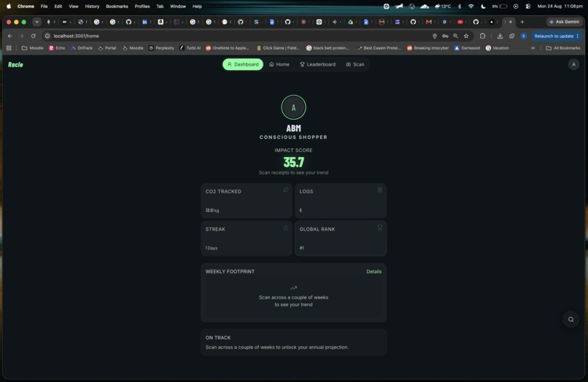This screenshot has height=382, width=588.
Task: Click the Ask Gemini button
Action: [564, 22]
